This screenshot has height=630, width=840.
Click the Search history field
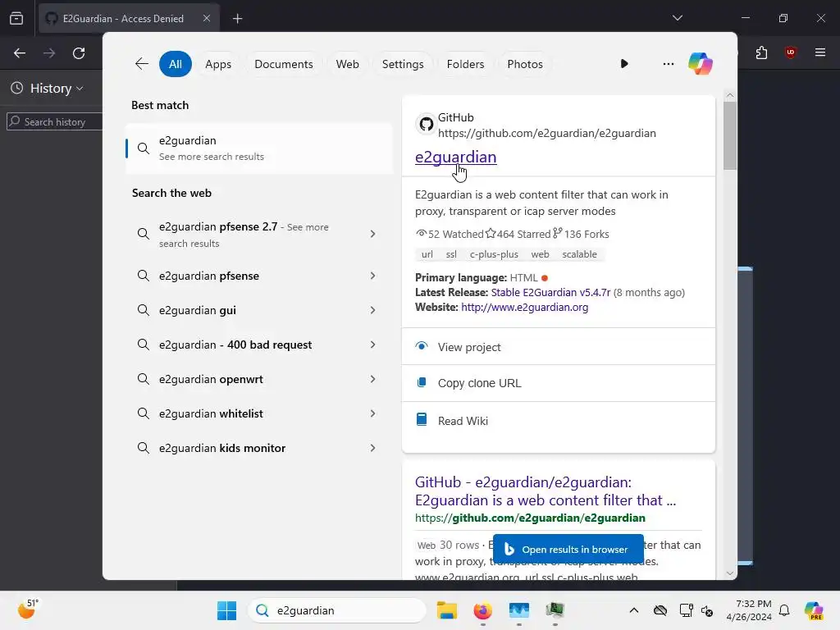pos(54,121)
